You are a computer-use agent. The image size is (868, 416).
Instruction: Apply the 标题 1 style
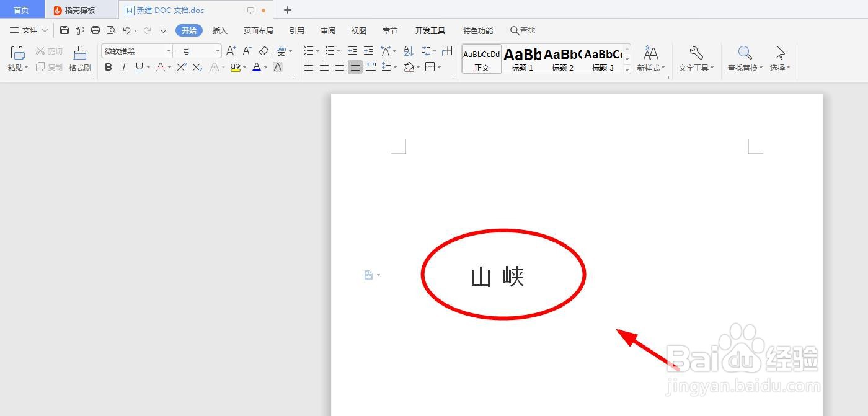523,59
